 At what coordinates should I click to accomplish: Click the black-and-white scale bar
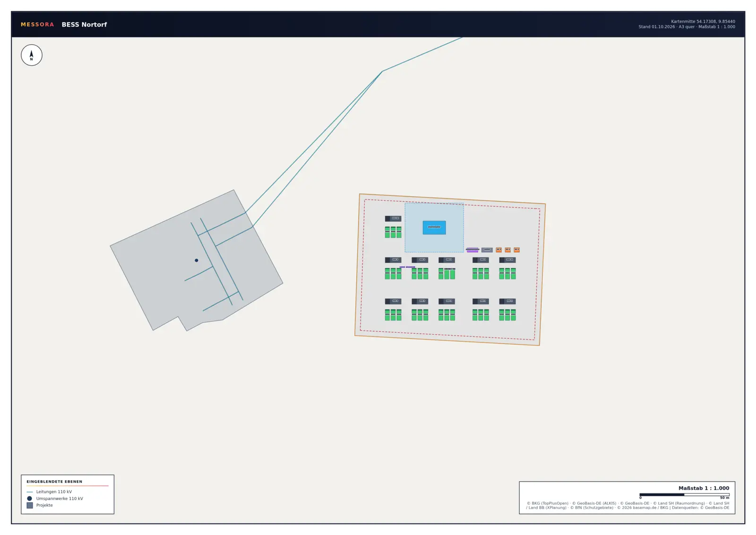coord(685,494)
